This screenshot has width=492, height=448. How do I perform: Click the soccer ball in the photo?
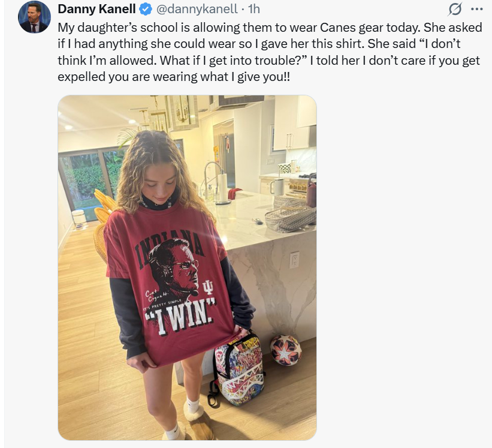285,350
